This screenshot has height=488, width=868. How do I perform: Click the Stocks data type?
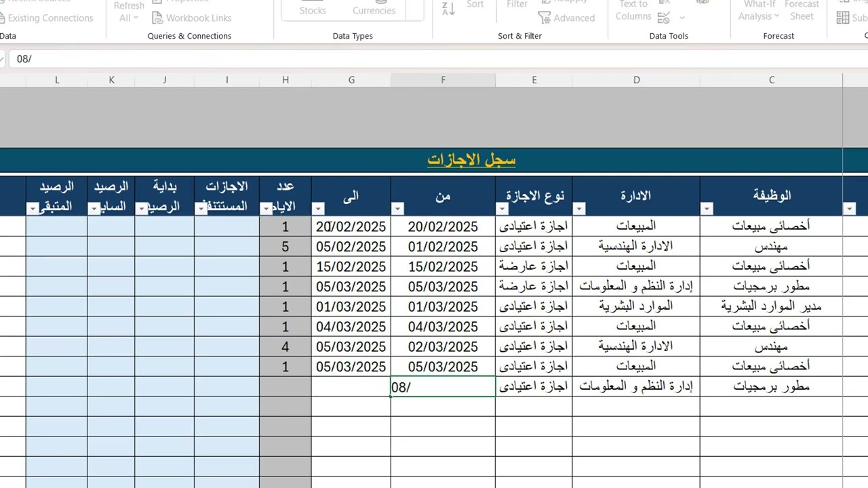[x=313, y=9]
